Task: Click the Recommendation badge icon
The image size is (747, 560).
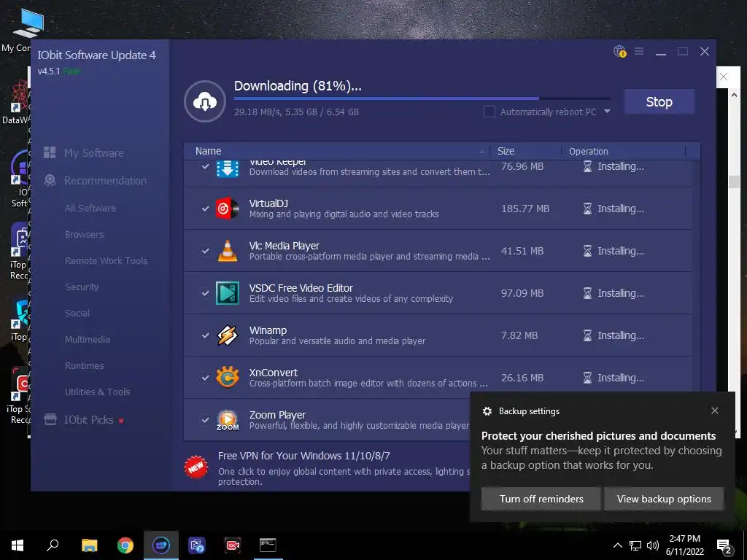Action: pyautogui.click(x=50, y=181)
